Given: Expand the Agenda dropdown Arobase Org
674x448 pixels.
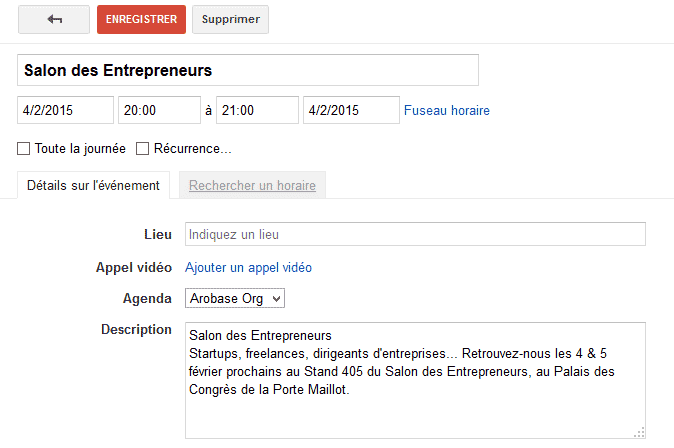Looking at the screenshot, I should click(235, 298).
